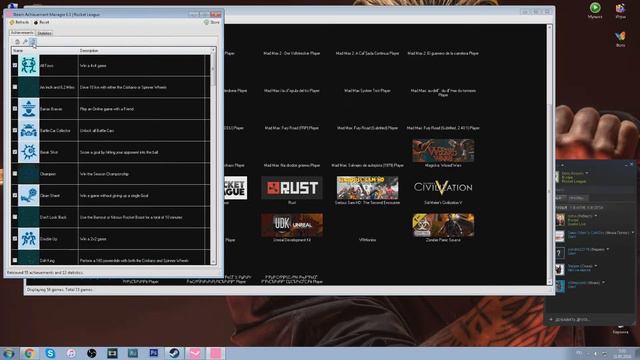
Task: Toggle the An Inch and 6.2 Miles checkbox
Action: coord(15,87)
